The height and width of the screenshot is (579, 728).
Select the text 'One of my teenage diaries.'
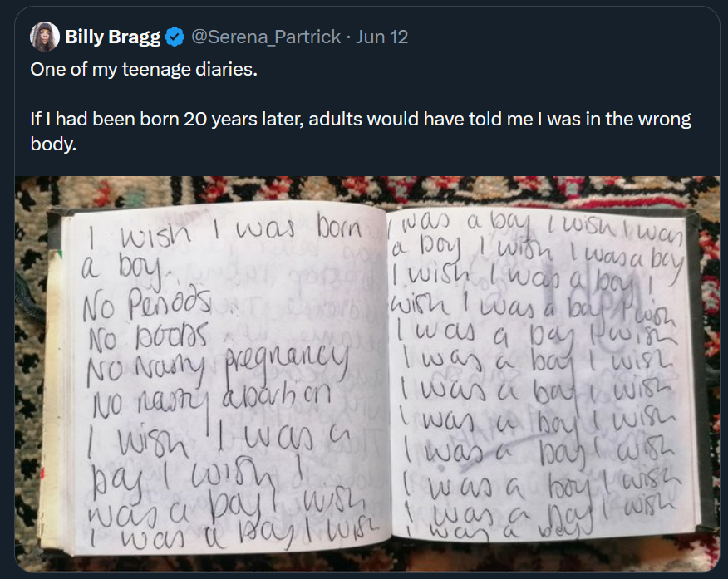[x=144, y=69]
